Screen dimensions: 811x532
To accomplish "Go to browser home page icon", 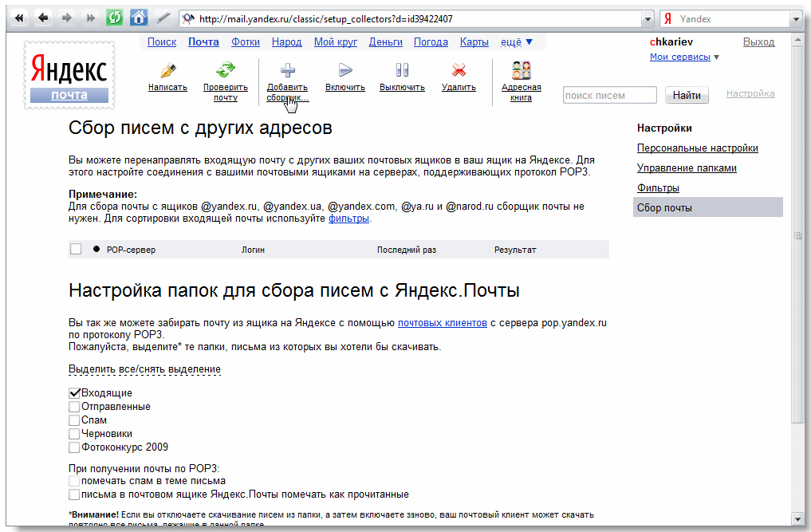I will 139,18.
